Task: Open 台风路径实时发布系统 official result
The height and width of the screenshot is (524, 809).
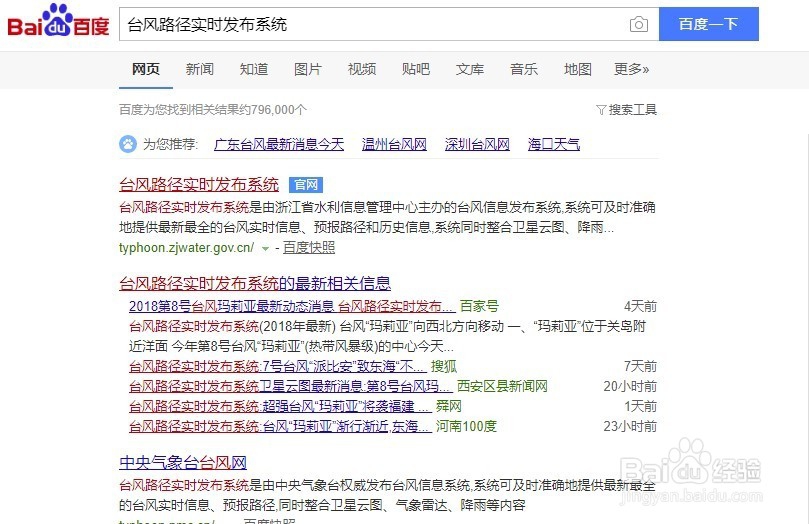Action: 199,185
